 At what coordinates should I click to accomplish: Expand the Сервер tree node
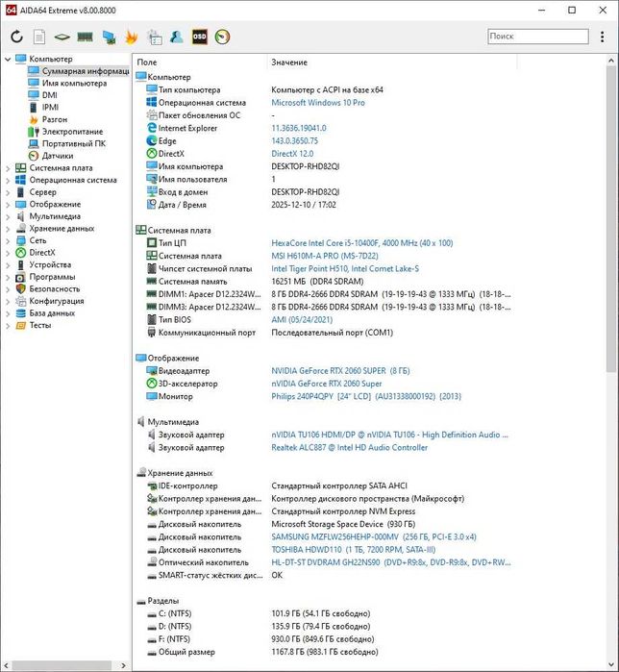click(x=8, y=192)
